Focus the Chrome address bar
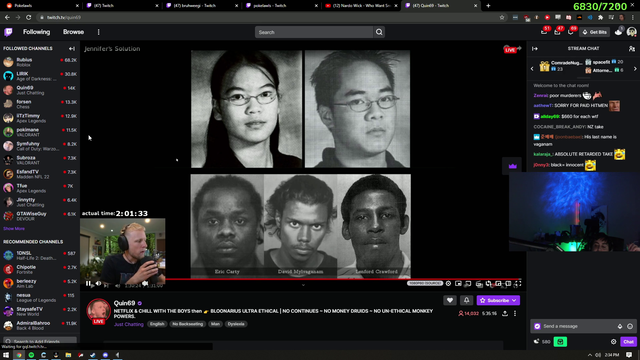Screen dimensions: 640x360 269,18
